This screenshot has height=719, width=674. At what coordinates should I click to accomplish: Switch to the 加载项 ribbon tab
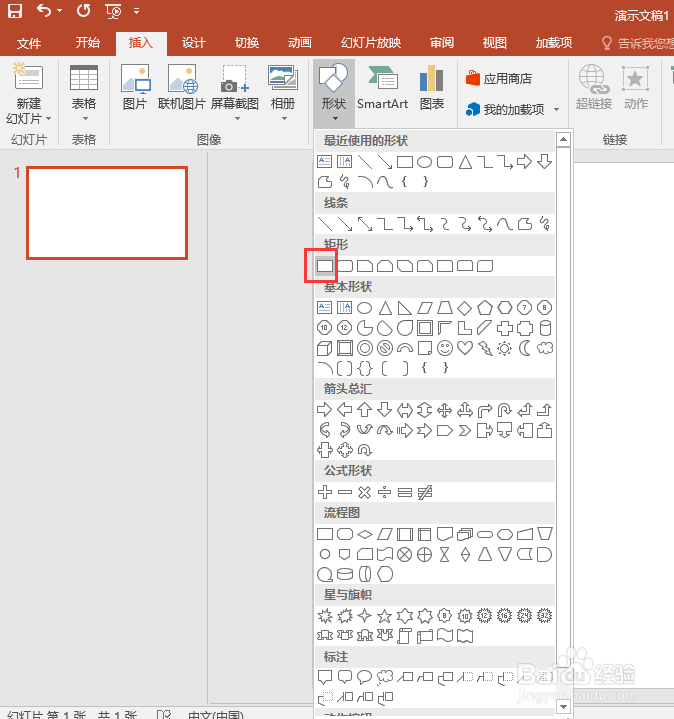pyautogui.click(x=554, y=43)
